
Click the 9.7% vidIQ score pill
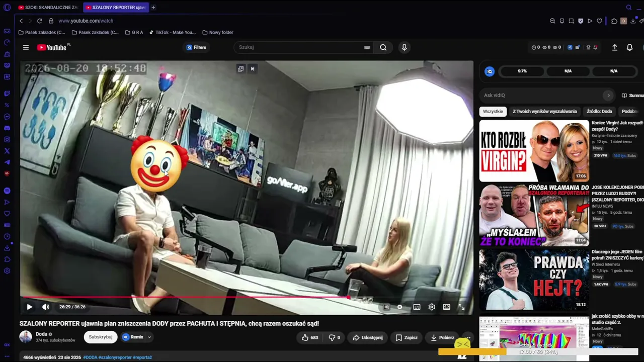point(522,71)
